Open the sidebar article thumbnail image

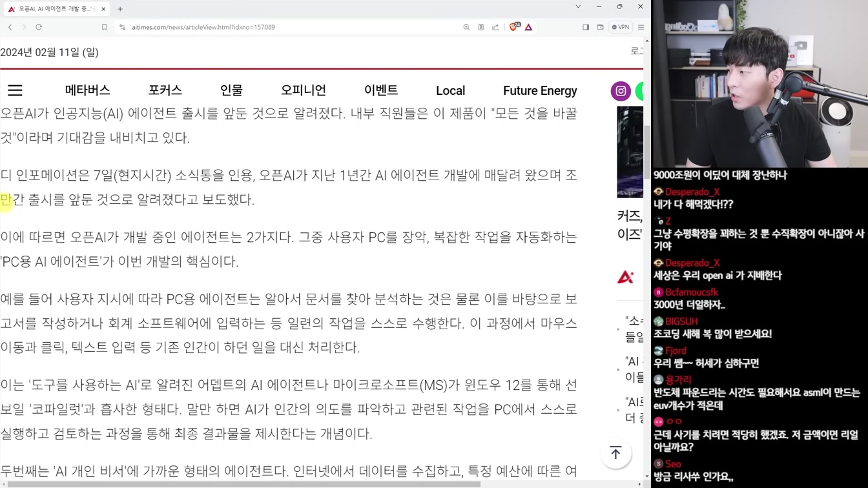coord(630,152)
